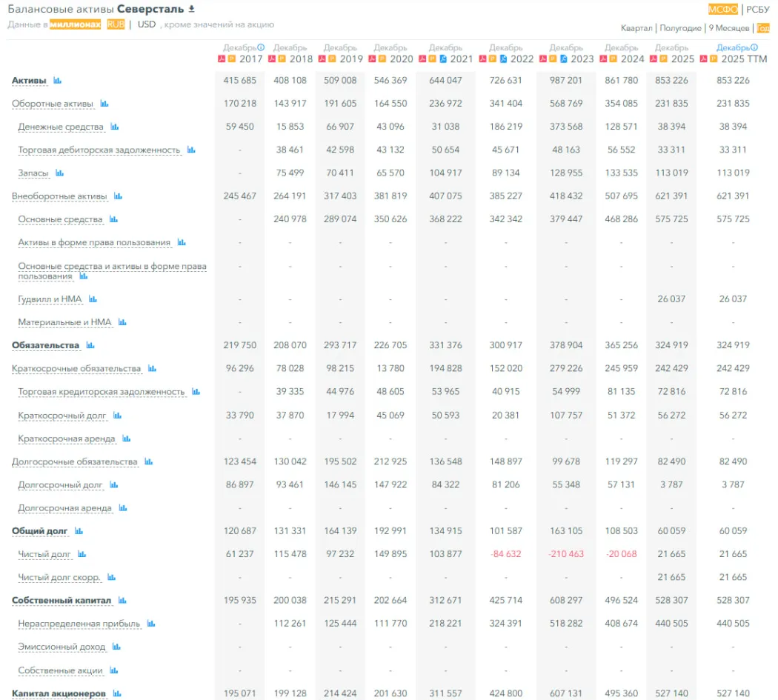
Task: Click the info icon above 2025 TTM
Action: (754, 47)
